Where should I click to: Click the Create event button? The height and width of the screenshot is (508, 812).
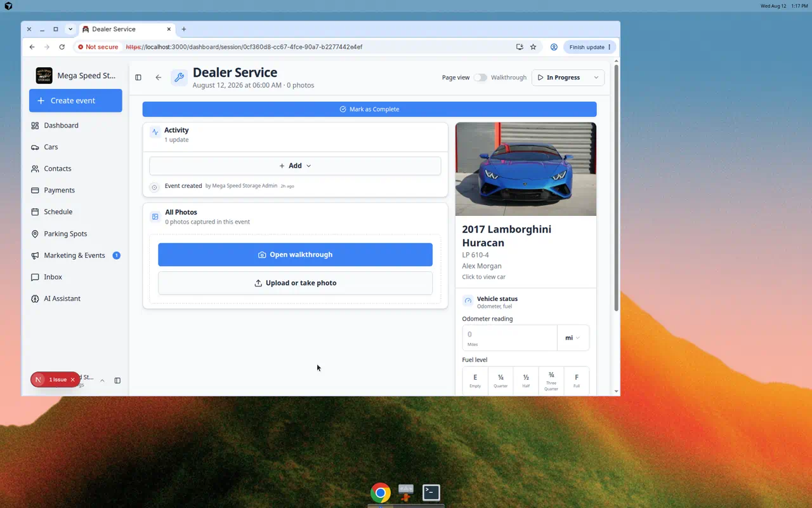75,100
